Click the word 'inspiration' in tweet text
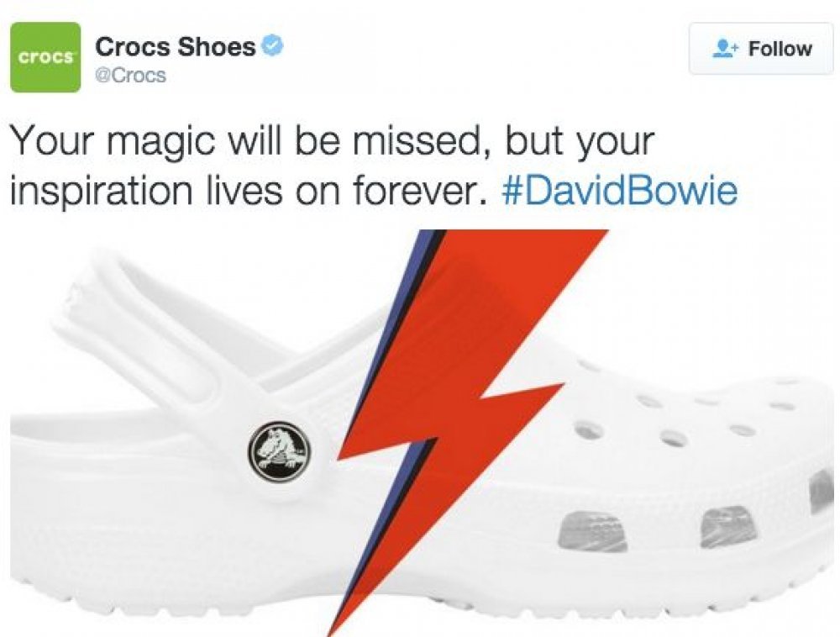Viewport: 840px width, 637px height. 102,192
